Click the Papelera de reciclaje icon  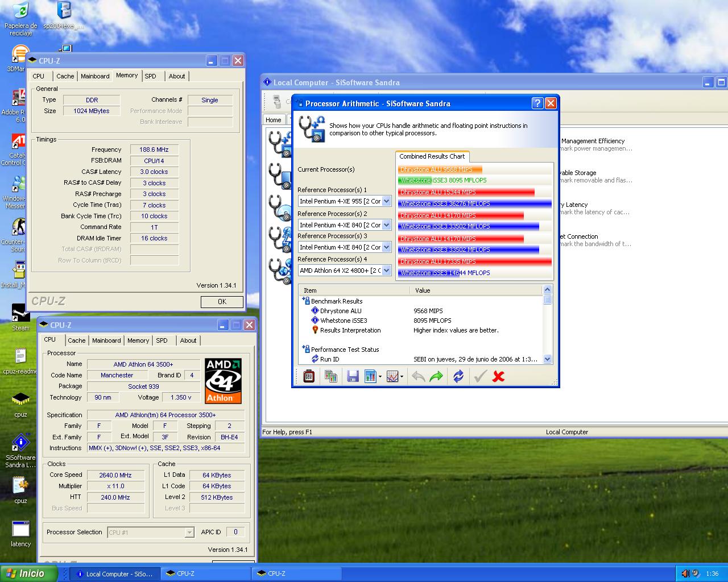click(20, 11)
